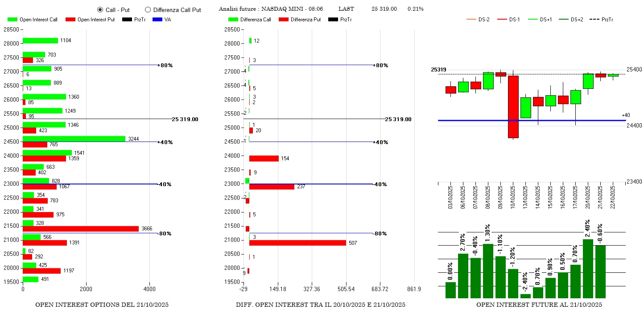Click the red Differenza Put legend swatch
644x309 pixels.
pos(283,20)
